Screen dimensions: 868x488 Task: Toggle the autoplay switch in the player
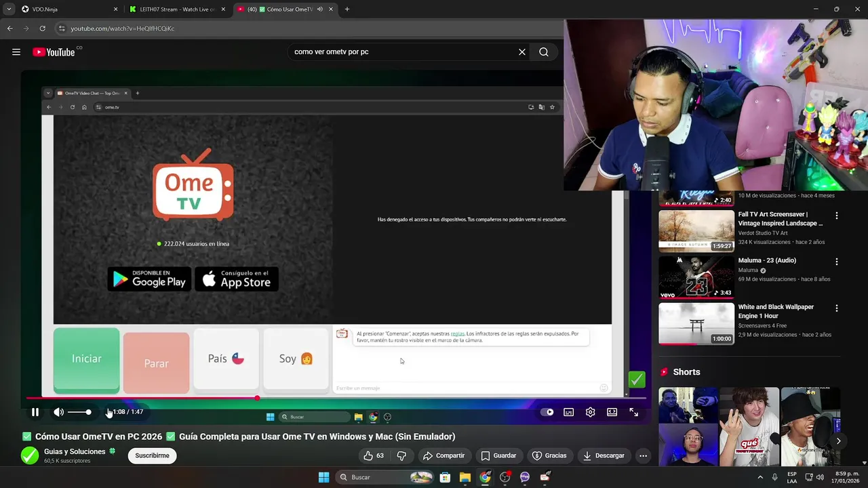(x=547, y=412)
